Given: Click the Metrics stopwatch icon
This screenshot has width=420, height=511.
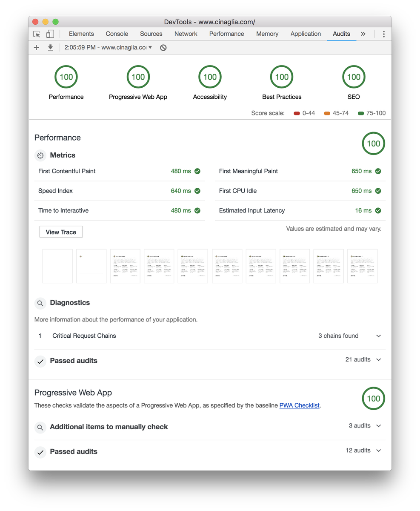Looking at the screenshot, I should pos(40,155).
